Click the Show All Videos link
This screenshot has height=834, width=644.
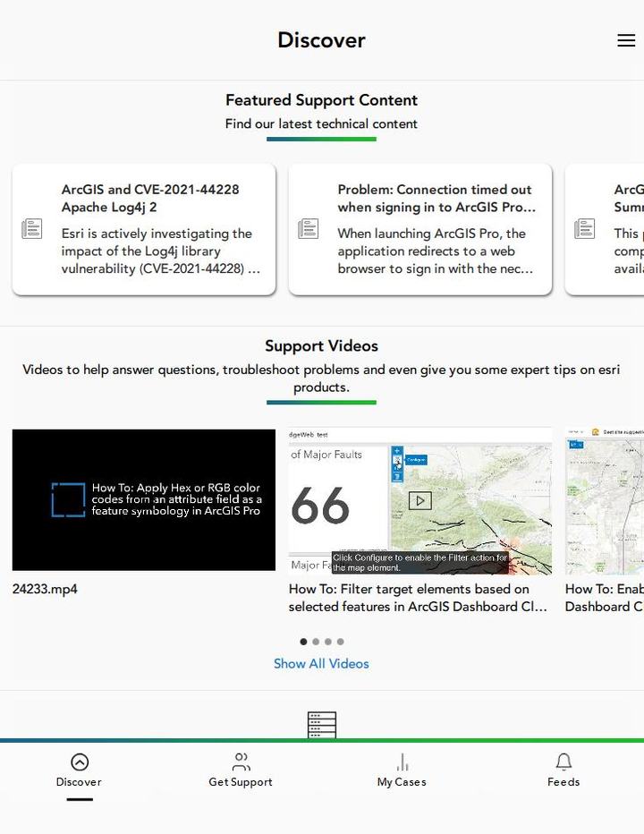321,664
